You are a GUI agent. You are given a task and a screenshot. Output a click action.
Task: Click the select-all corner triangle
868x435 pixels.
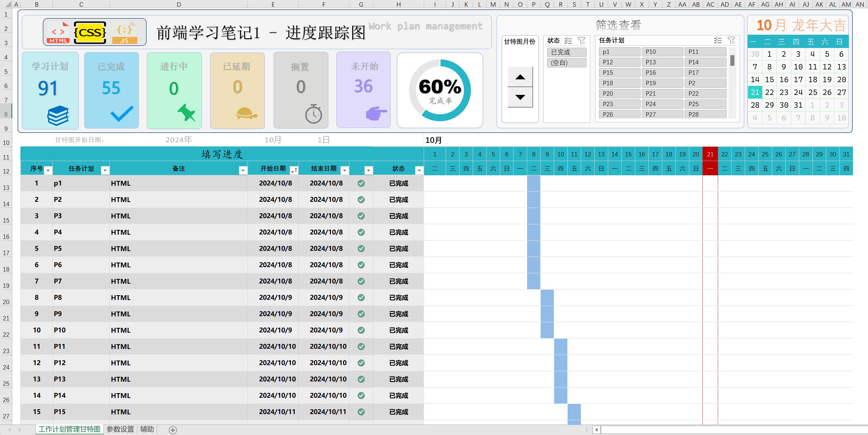(x=8, y=4)
